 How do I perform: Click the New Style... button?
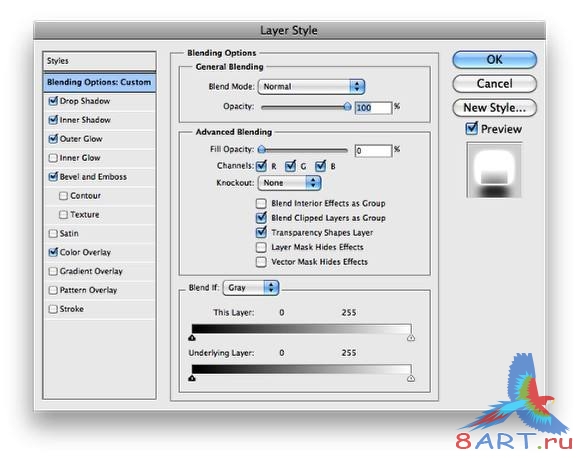494,108
